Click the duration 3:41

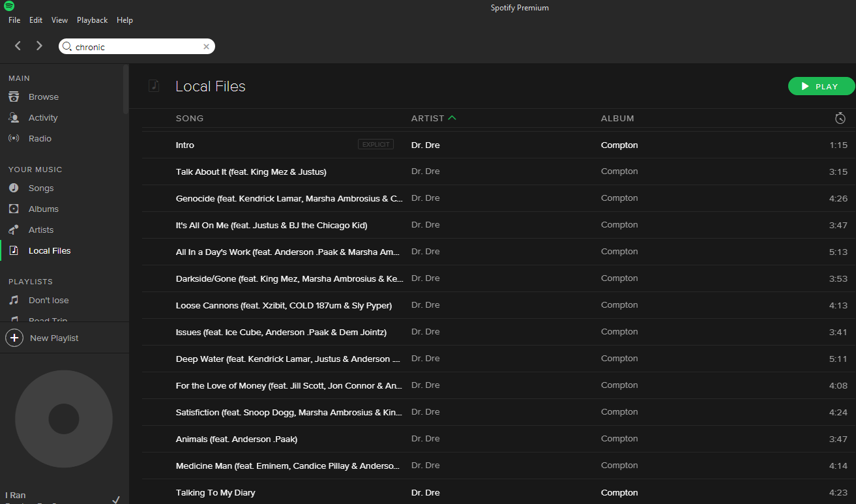[838, 333]
